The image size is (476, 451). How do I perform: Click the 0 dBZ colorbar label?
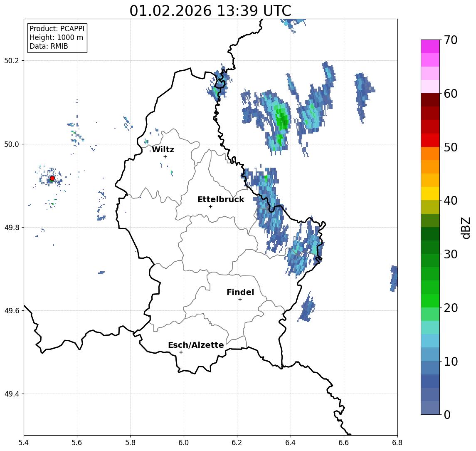click(447, 414)
